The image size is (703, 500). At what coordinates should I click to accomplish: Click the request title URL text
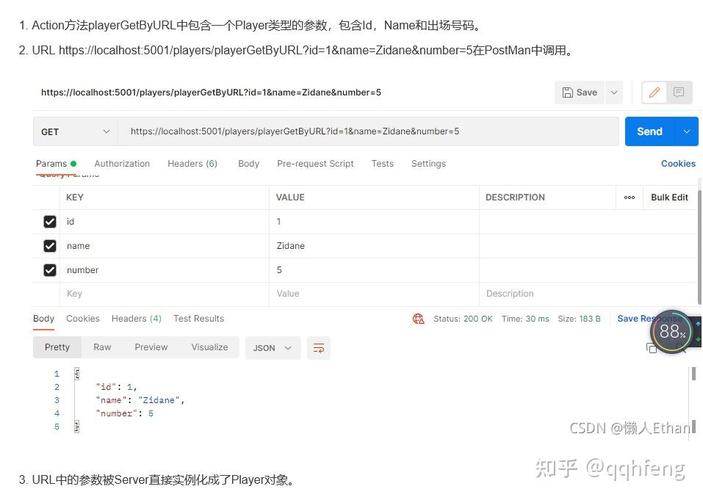pos(211,92)
